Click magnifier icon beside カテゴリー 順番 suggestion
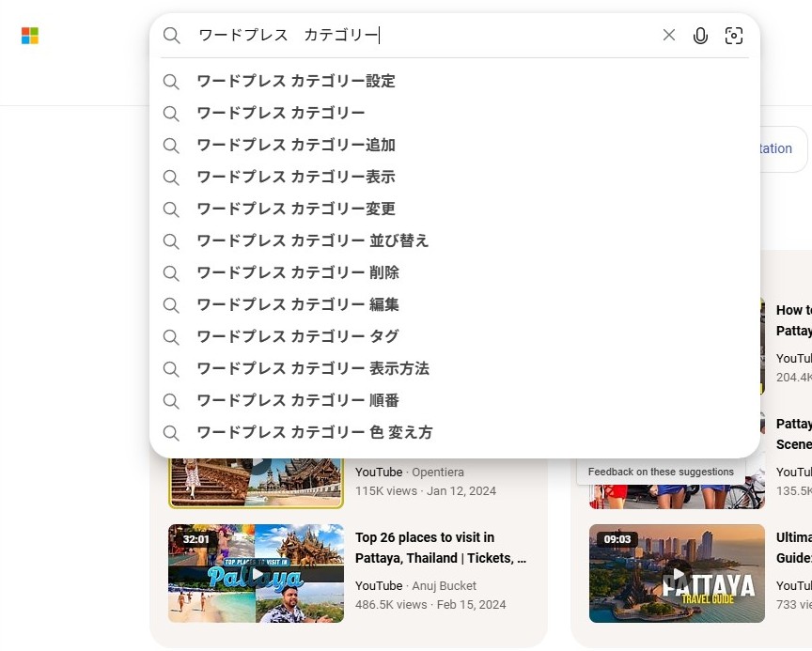 pos(171,401)
